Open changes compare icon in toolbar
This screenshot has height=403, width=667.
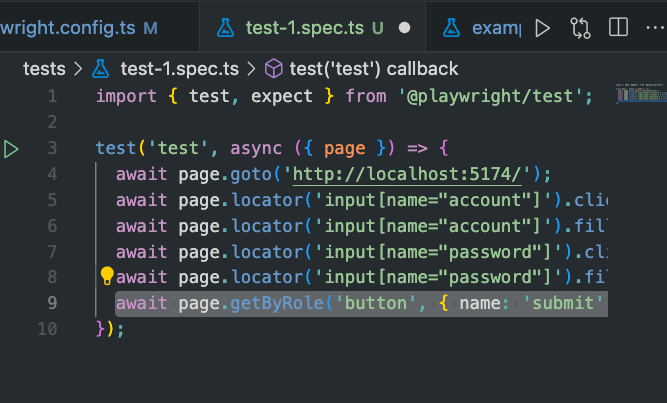(x=581, y=28)
